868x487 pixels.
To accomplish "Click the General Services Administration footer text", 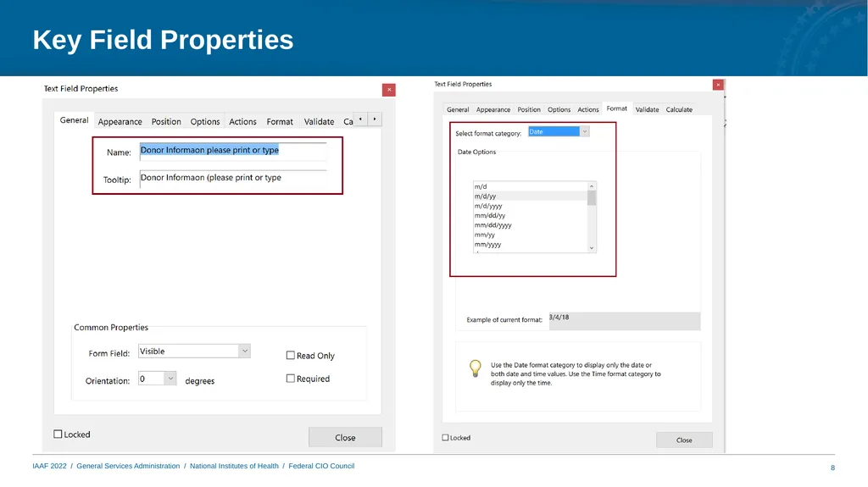I will pos(128,466).
